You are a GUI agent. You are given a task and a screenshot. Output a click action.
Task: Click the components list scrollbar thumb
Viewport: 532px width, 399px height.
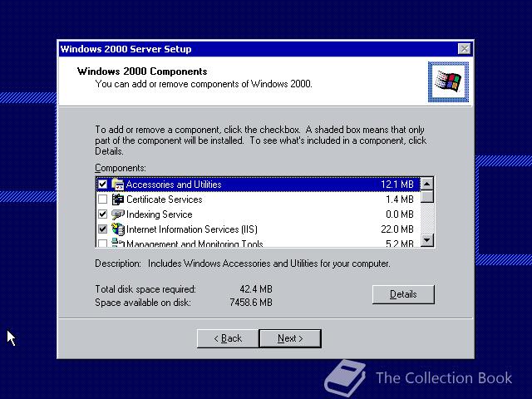tap(426, 196)
